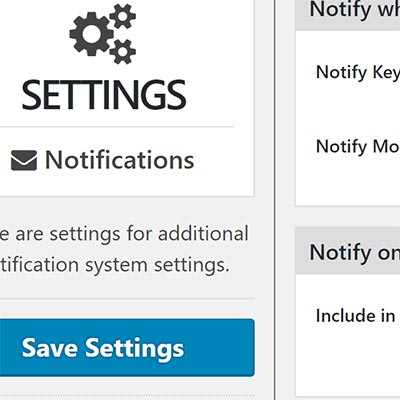Image resolution: width=400 pixels, height=400 pixels.
Task: Select the SETTINGS heading text
Action: (x=104, y=95)
